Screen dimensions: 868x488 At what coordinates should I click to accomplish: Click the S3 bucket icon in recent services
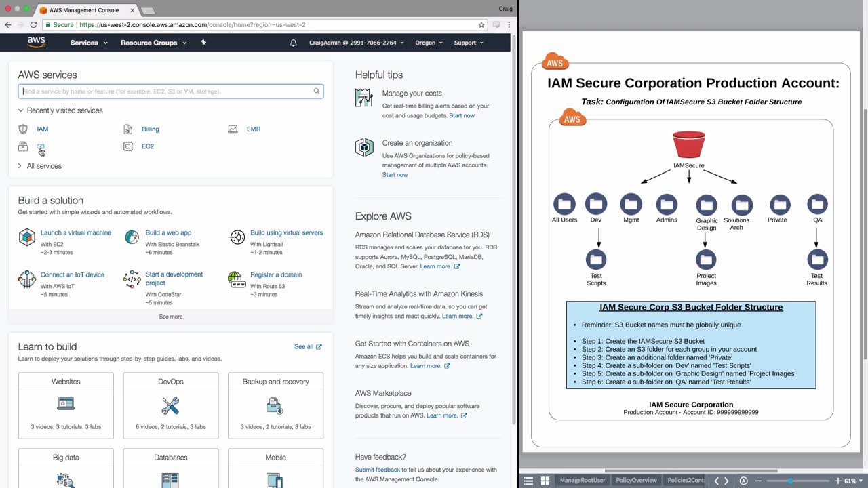click(23, 146)
